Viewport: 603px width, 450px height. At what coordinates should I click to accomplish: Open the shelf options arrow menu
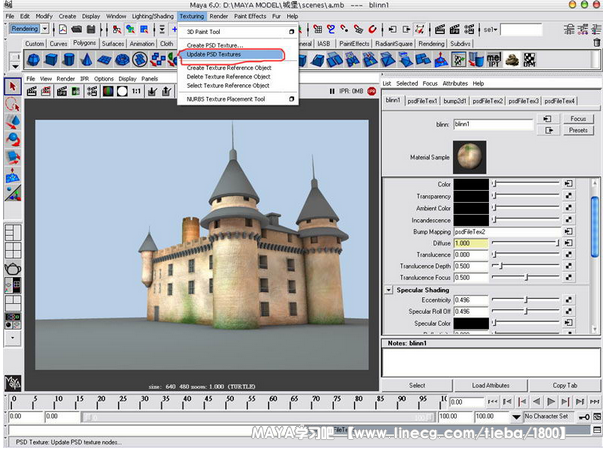[15, 66]
